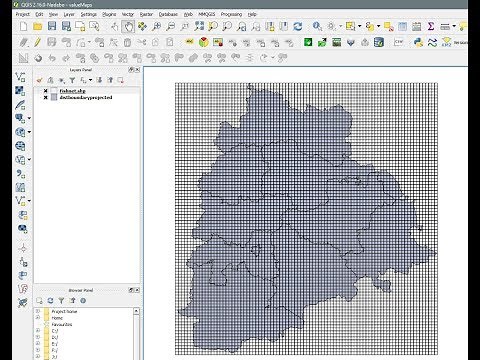Save the project with the first floppy disk icon
Screen dimensions: 480x360
pyautogui.click(x=52, y=26)
